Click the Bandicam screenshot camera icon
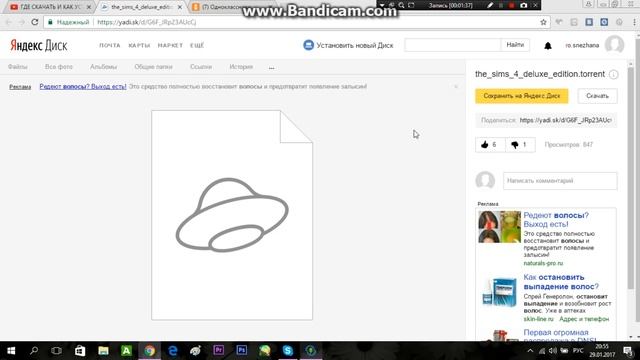 [524, 5]
